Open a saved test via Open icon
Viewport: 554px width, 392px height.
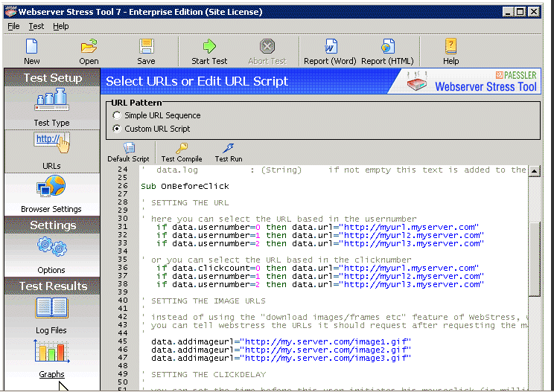pyautogui.click(x=89, y=47)
